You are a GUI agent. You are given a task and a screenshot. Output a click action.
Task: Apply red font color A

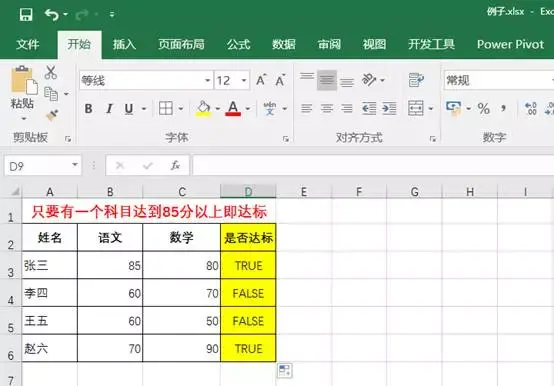tap(233, 108)
